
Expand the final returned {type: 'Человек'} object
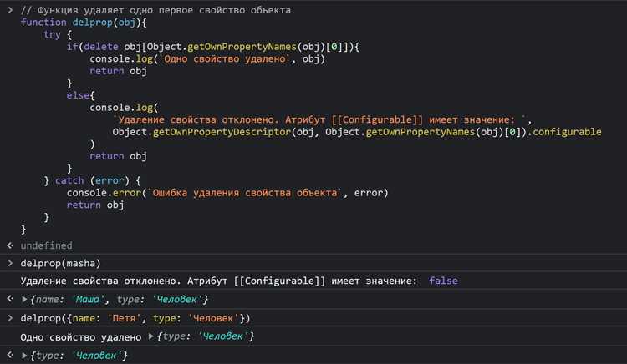coord(24,355)
